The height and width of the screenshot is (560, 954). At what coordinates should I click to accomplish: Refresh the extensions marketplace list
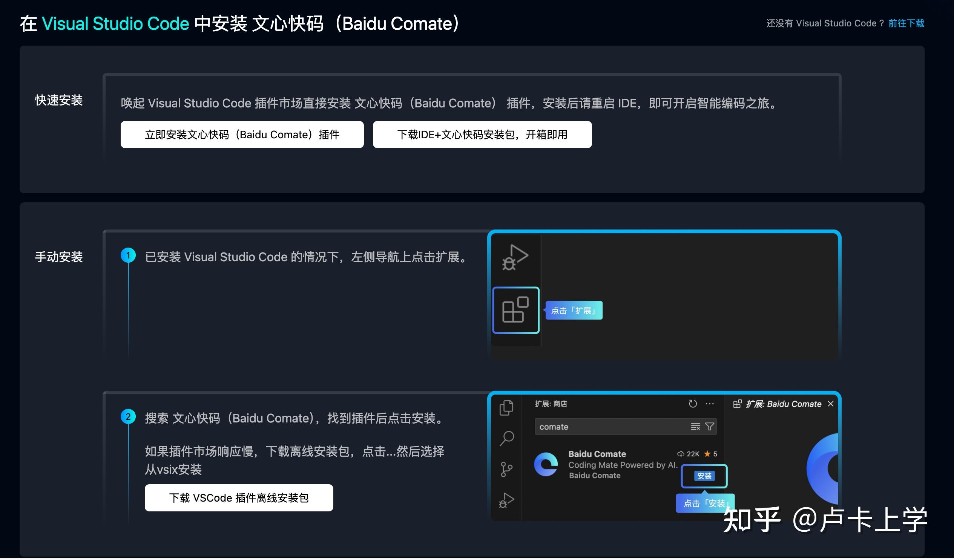click(x=693, y=404)
